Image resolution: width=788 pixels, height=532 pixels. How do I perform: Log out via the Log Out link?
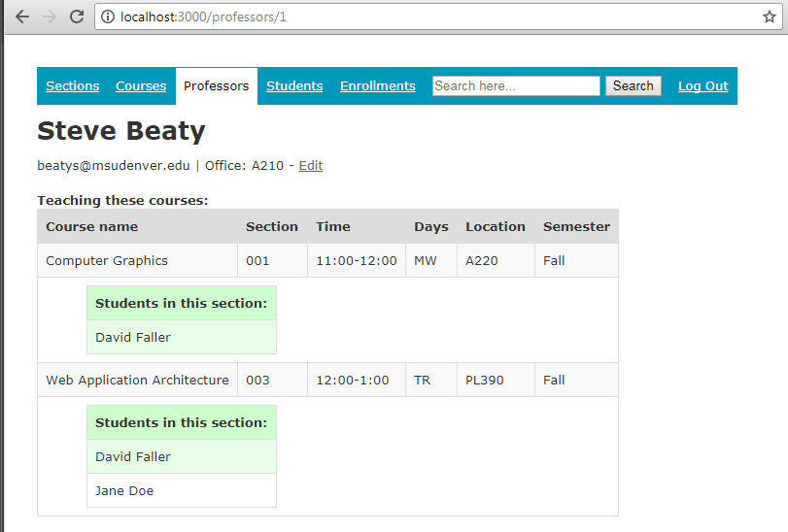click(703, 85)
